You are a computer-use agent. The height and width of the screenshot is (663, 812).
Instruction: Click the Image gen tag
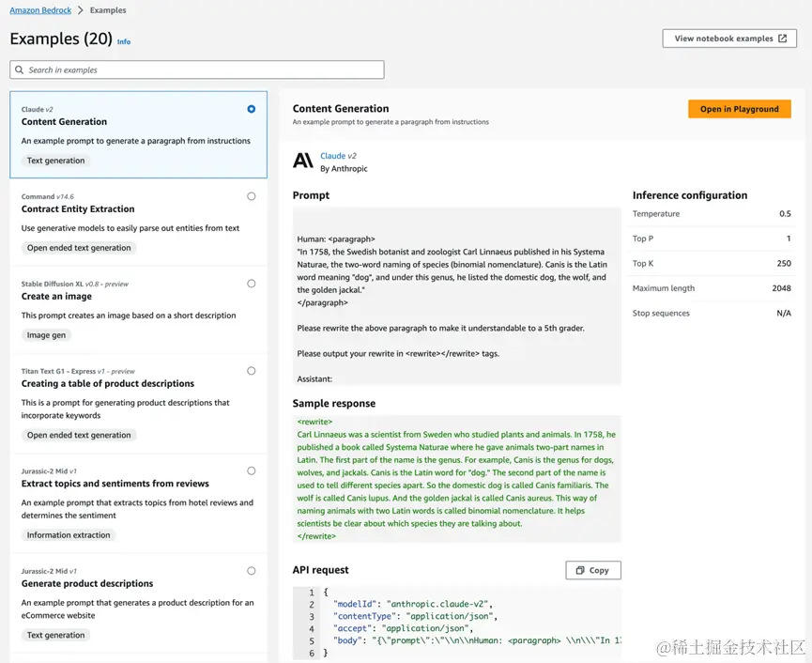tap(46, 335)
